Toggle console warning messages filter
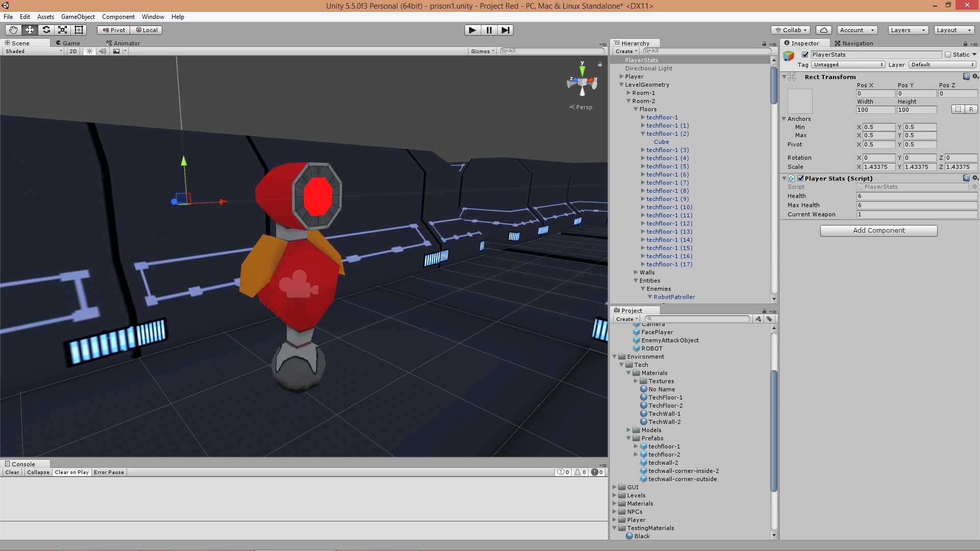Viewport: 980px width, 551px height. click(580, 472)
